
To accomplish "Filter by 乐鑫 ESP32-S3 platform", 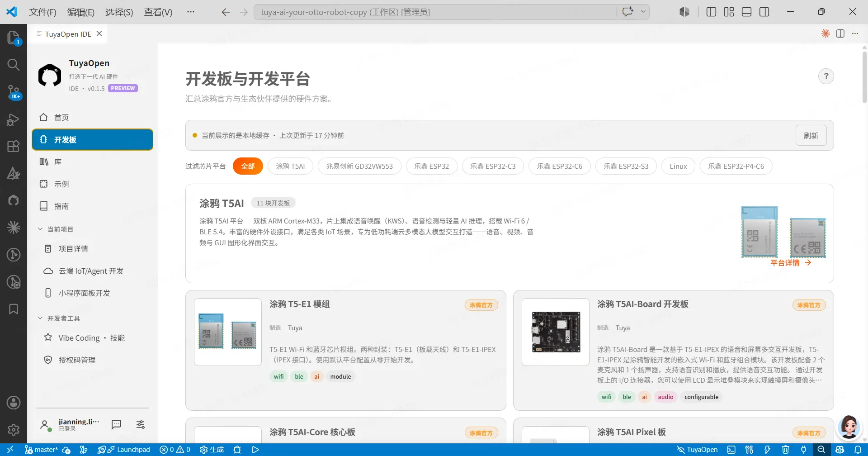I will [626, 166].
